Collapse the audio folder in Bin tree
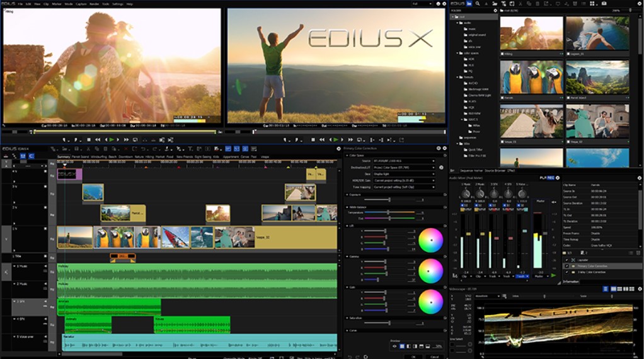The width and height of the screenshot is (644, 359). [x=457, y=23]
